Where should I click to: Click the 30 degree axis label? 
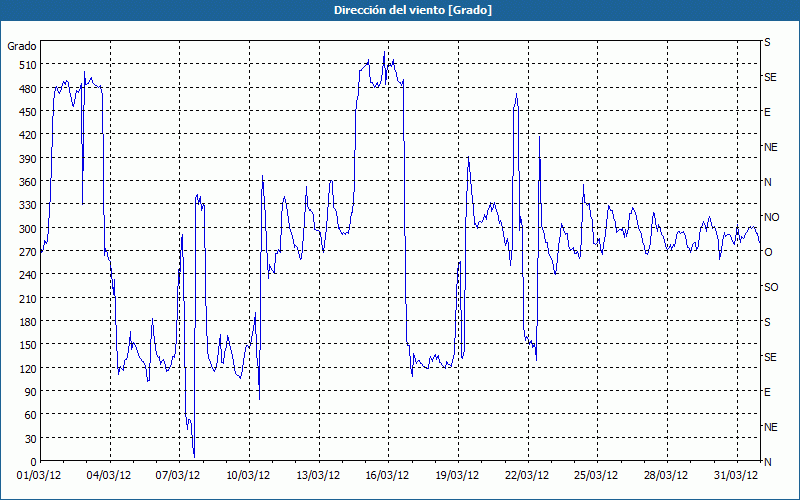pos(31,438)
